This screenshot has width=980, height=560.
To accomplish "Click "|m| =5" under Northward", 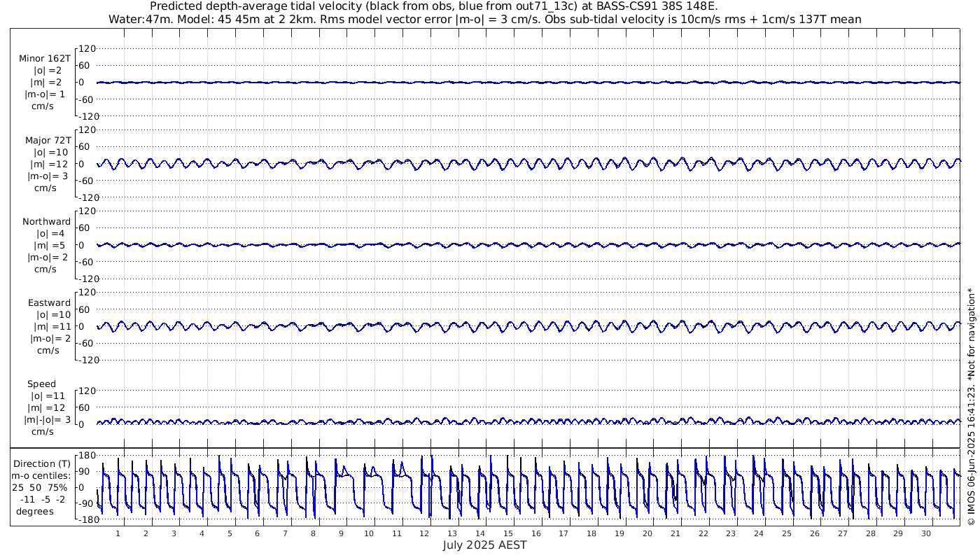I will point(50,245).
